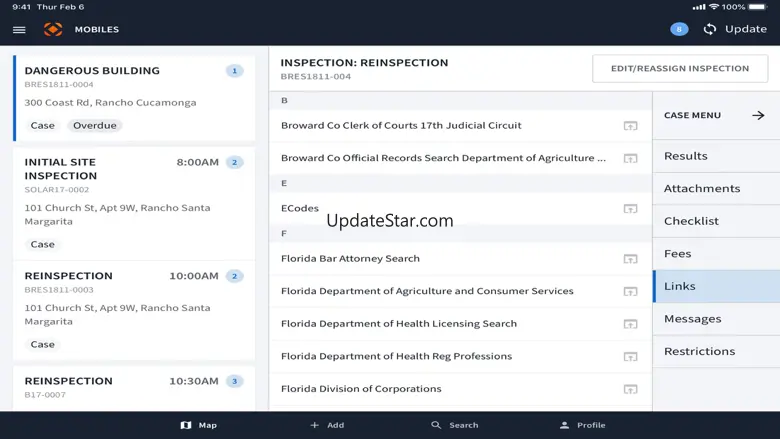Open link icon beside ECodes
The image size is (780, 439).
click(x=630, y=208)
